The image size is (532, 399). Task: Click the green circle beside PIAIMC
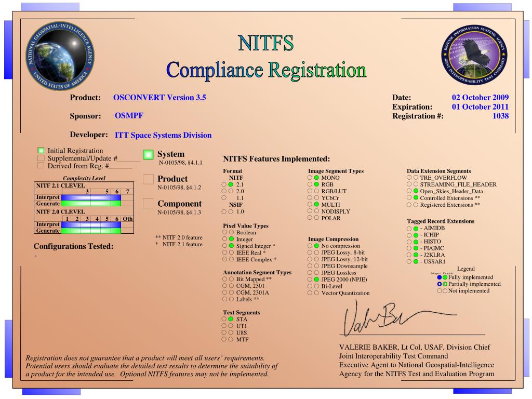pyautogui.click(x=416, y=248)
